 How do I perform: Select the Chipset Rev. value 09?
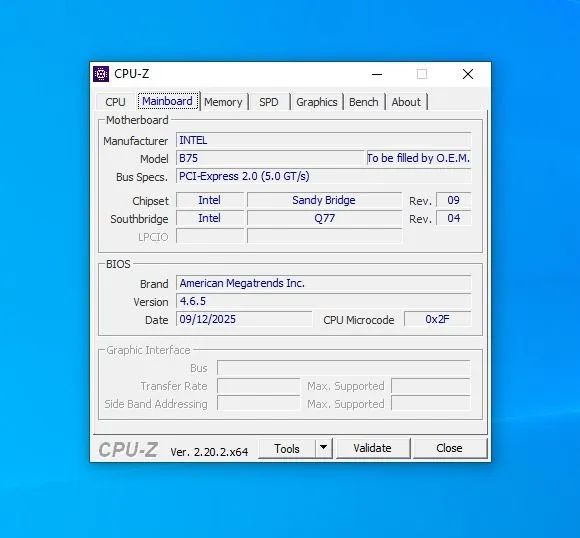[453, 200]
